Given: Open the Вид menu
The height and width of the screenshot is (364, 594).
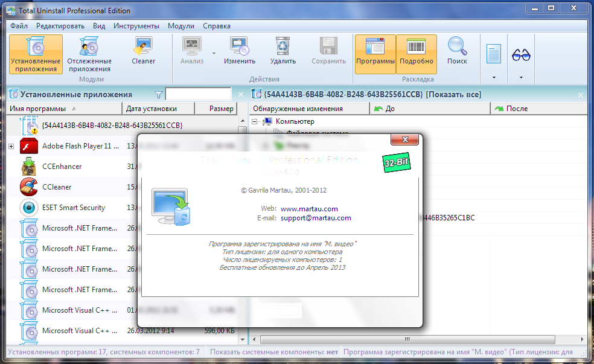Looking at the screenshot, I should click(99, 26).
